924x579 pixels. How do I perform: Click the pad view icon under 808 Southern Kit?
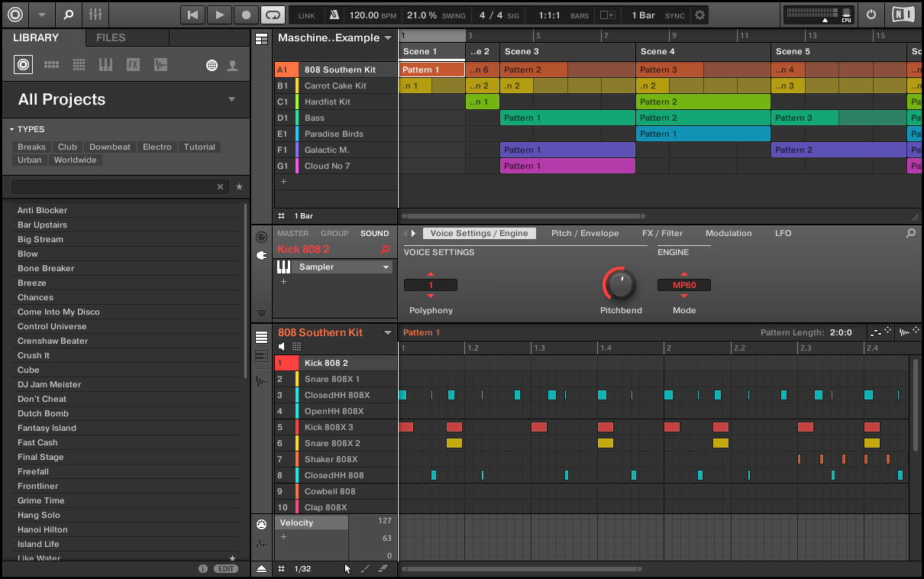click(297, 347)
